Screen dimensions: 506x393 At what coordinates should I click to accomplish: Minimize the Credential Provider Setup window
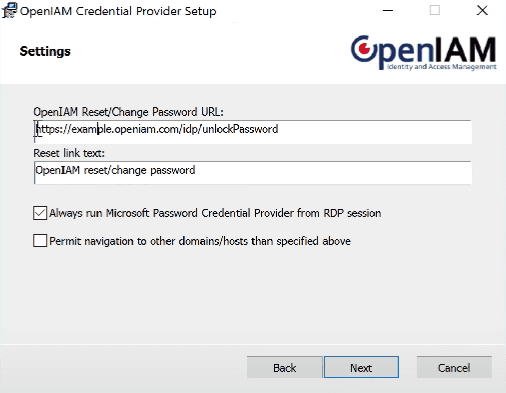(x=388, y=11)
